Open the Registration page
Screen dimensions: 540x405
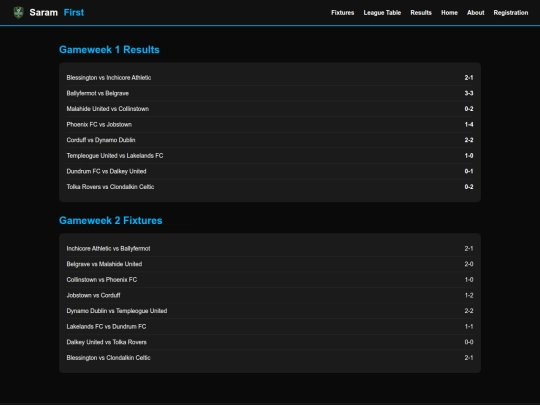(x=511, y=13)
